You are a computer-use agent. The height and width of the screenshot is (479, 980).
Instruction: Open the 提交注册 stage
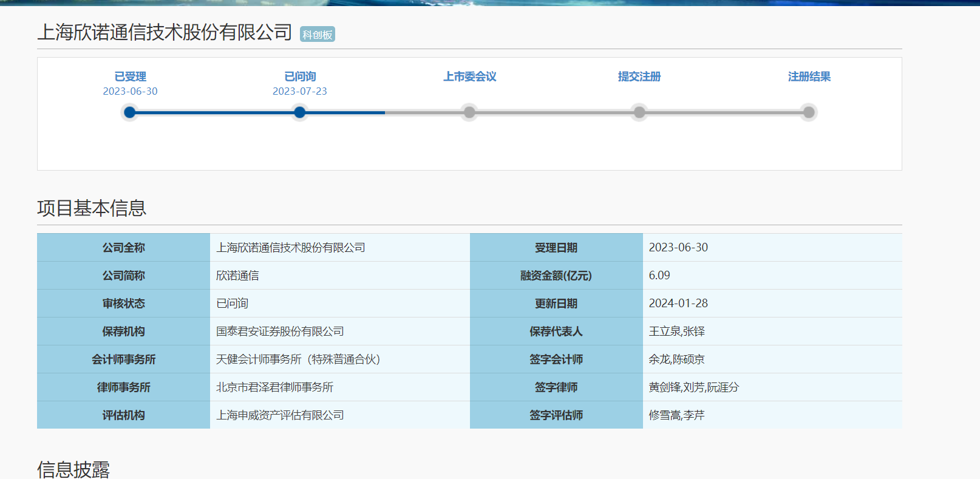(x=639, y=76)
